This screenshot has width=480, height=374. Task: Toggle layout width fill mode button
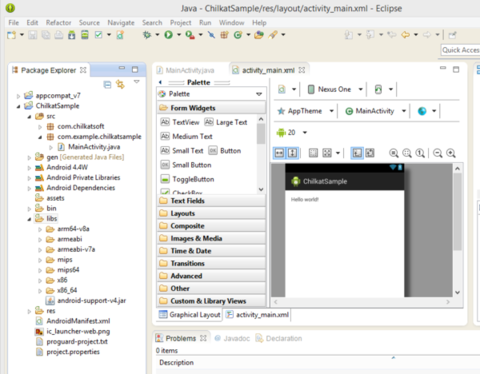279,153
